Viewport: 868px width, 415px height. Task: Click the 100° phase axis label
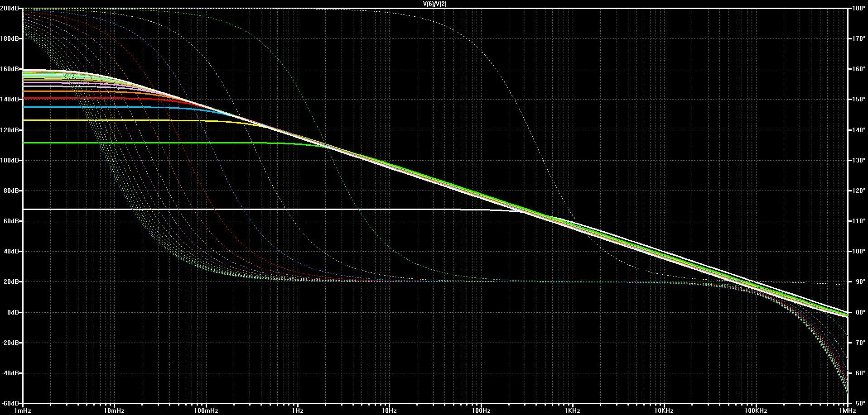pyautogui.click(x=858, y=251)
